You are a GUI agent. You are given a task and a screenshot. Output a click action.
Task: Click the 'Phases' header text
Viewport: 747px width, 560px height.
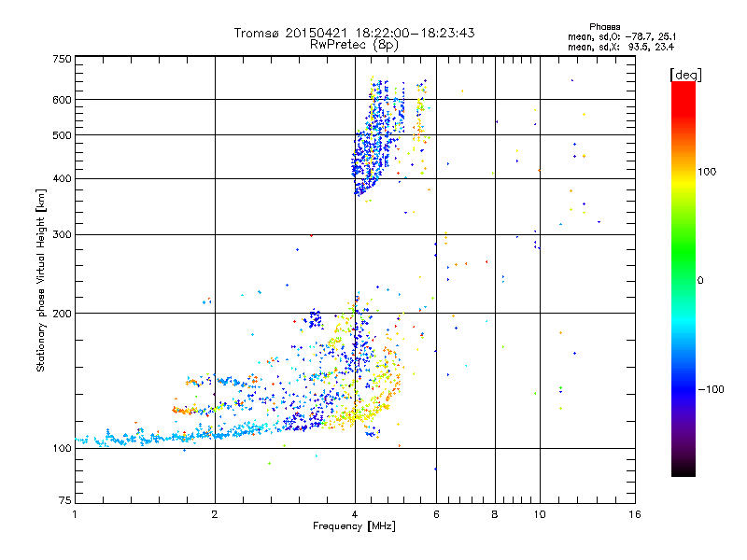(x=604, y=27)
